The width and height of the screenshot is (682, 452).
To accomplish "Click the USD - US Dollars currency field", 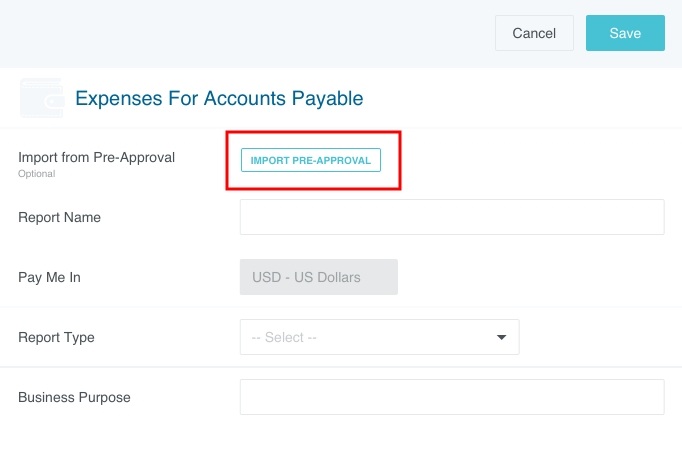I will point(319,277).
